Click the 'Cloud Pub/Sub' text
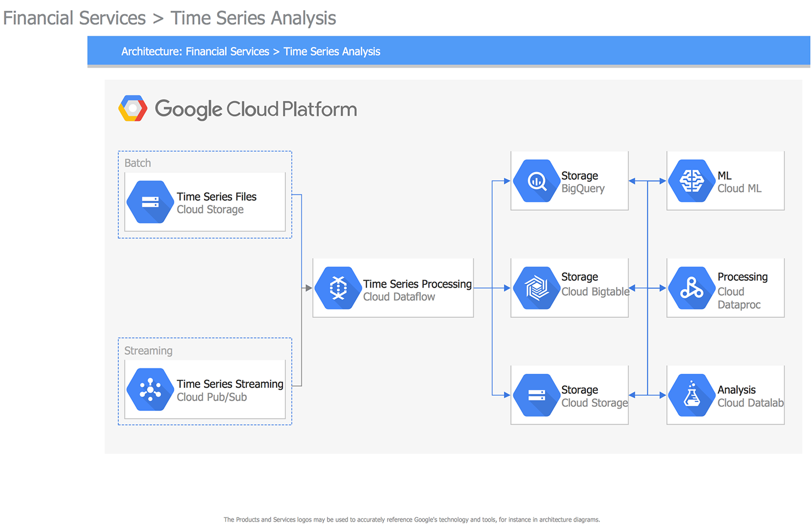 click(x=212, y=397)
